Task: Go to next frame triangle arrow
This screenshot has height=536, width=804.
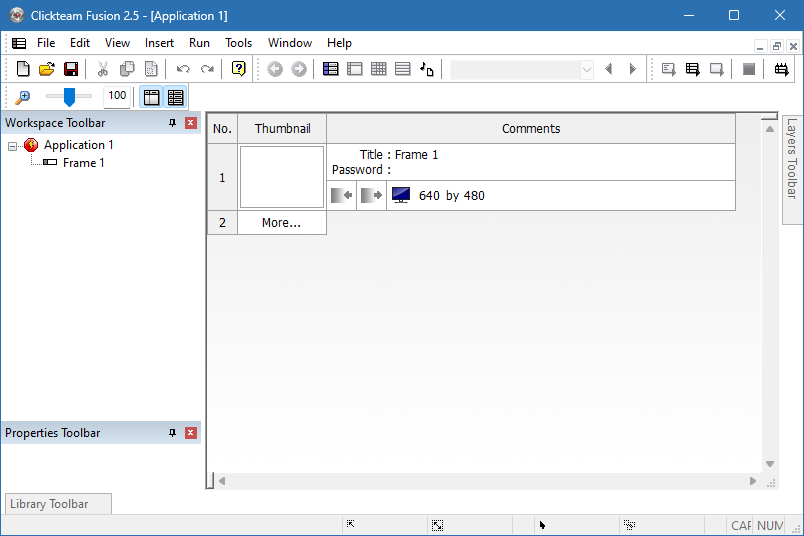Action: [x=632, y=69]
